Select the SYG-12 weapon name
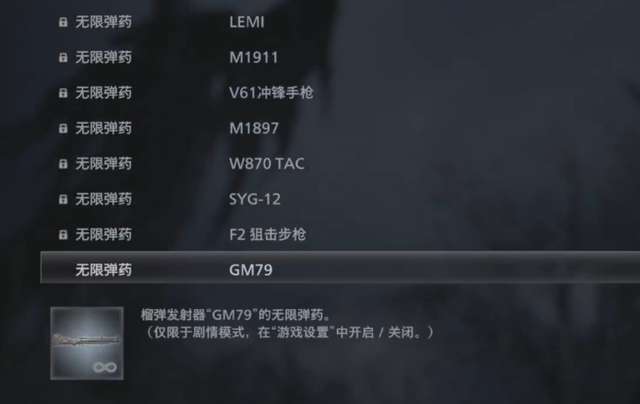Image resolution: width=640 pixels, height=404 pixels. click(255, 199)
